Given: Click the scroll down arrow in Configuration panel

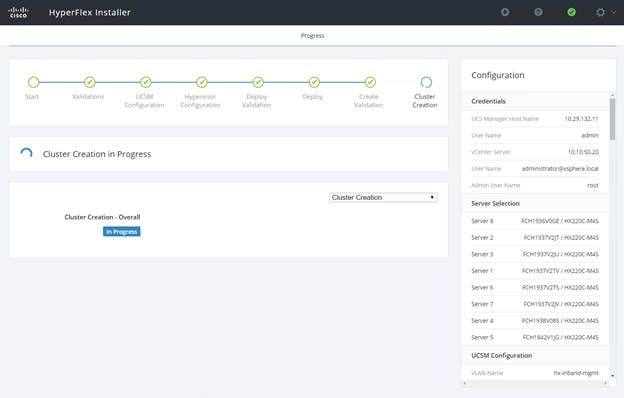Looking at the screenshot, I should [x=612, y=376].
